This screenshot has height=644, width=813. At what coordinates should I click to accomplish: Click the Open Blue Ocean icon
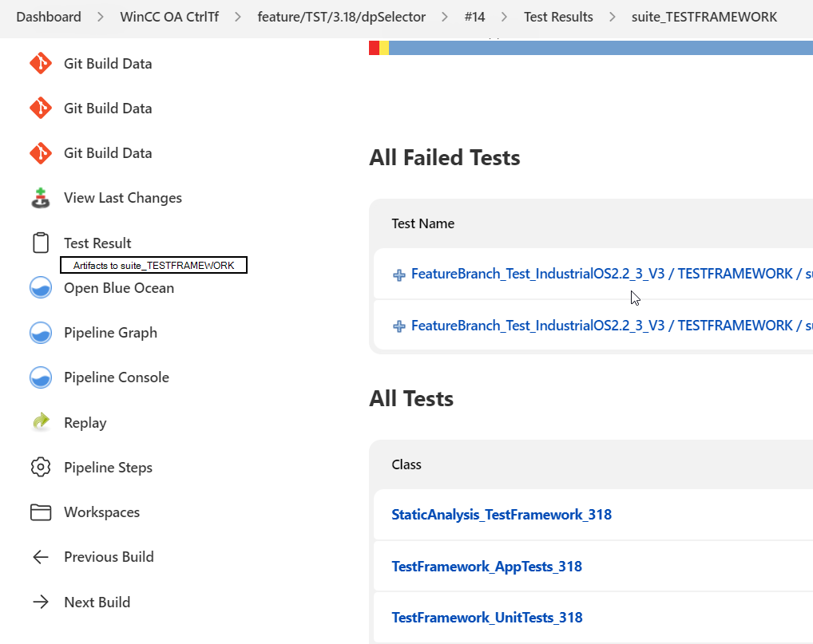tap(41, 287)
